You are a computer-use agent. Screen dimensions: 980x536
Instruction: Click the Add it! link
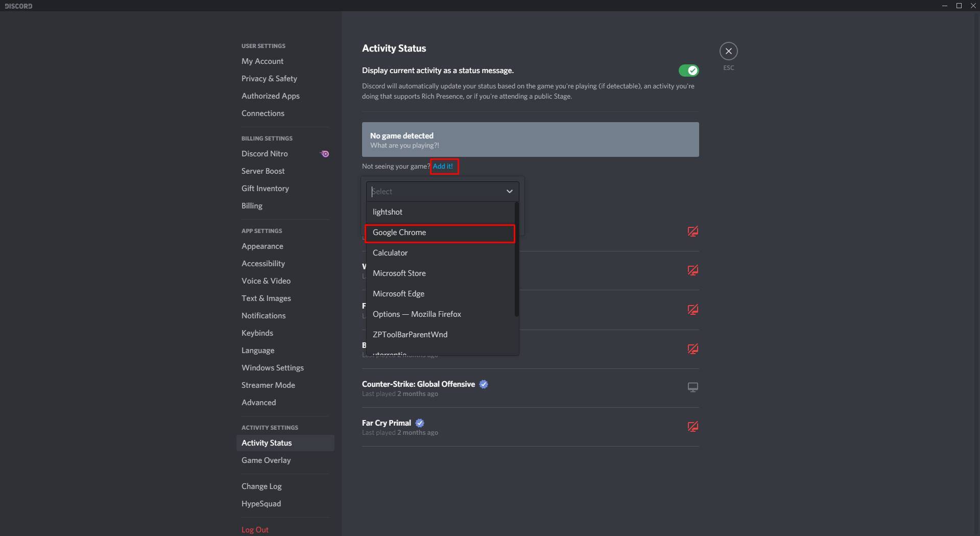pyautogui.click(x=443, y=166)
